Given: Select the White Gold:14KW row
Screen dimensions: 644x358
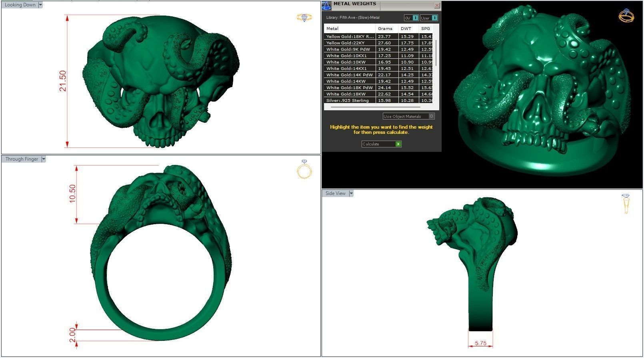Looking at the screenshot, I should click(378, 81).
